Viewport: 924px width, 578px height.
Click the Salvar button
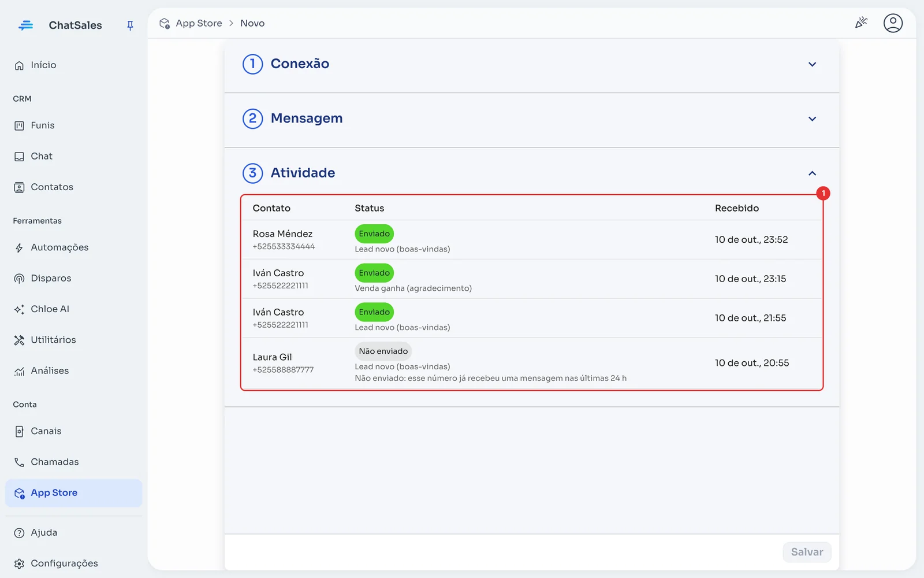tap(807, 552)
